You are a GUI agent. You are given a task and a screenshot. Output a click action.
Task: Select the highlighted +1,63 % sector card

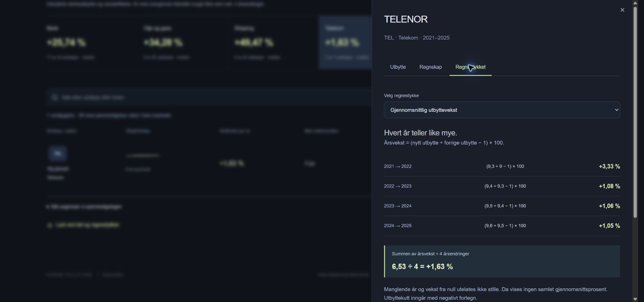(x=346, y=43)
